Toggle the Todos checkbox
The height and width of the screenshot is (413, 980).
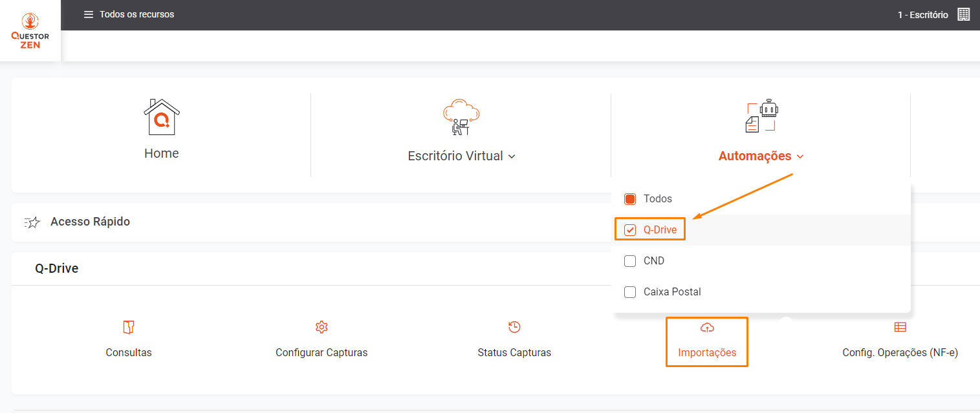click(630, 199)
